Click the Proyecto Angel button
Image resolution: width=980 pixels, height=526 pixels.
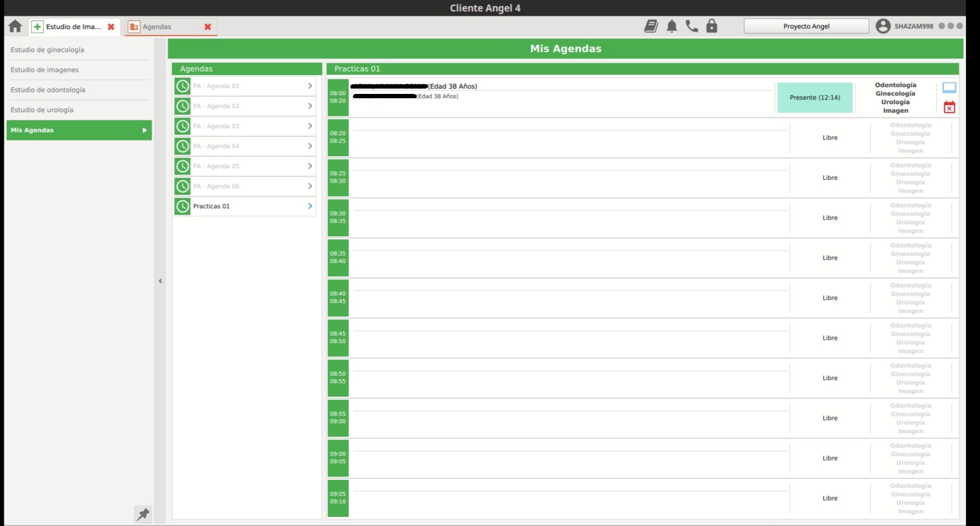pyautogui.click(x=806, y=26)
